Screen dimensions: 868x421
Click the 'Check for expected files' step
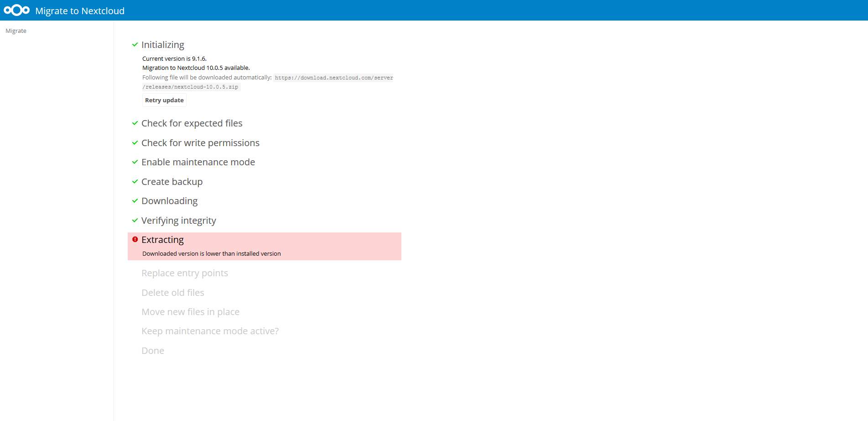tap(192, 123)
